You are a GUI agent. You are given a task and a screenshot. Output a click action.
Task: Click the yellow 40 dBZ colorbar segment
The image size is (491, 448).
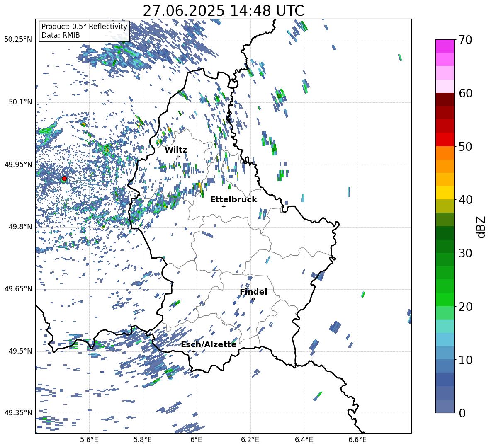445,193
